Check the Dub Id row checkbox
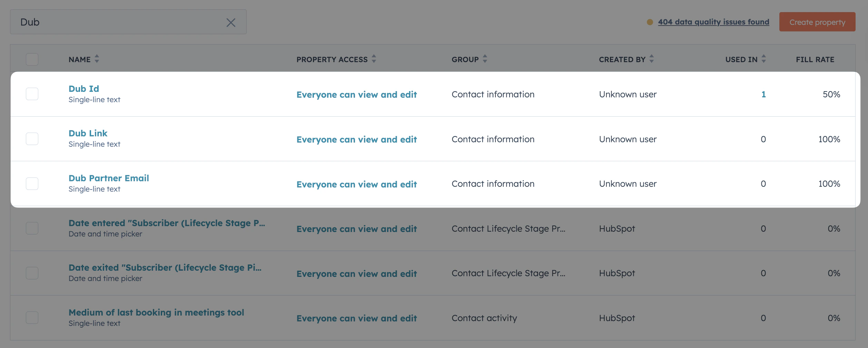Viewport: 868px width, 348px height. [x=32, y=94]
